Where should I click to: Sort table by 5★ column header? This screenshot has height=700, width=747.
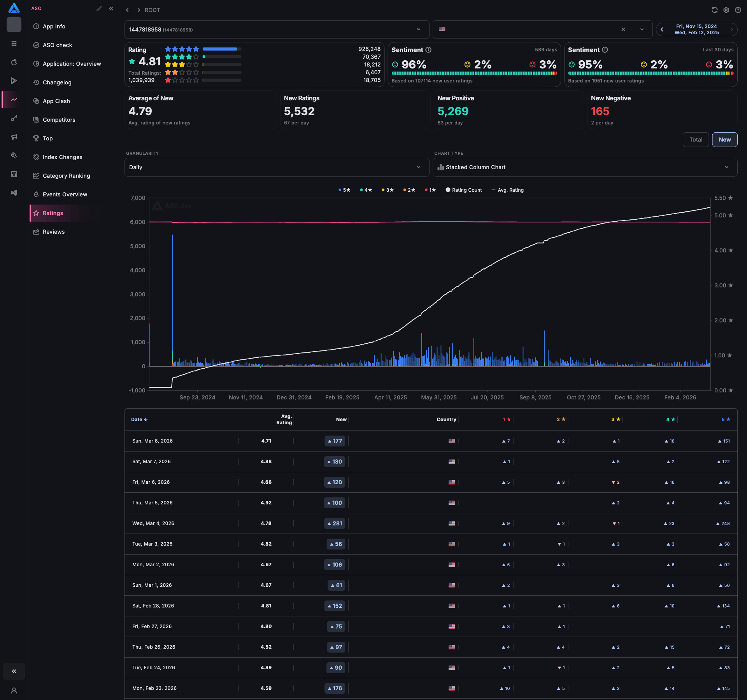(726, 420)
